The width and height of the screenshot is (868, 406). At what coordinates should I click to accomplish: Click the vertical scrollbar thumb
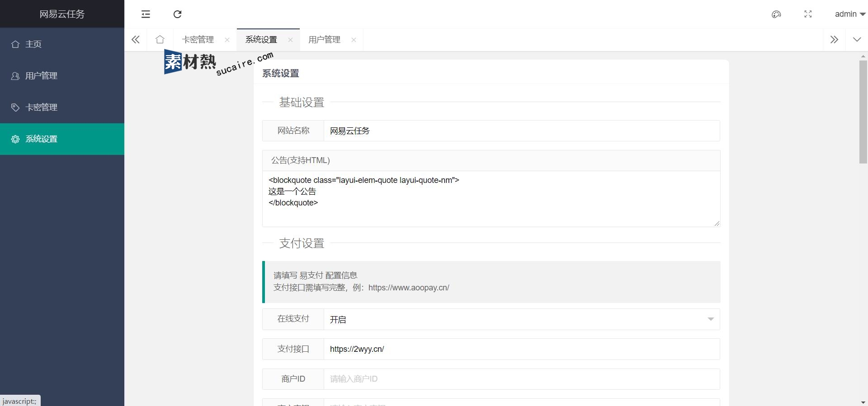coord(863,112)
